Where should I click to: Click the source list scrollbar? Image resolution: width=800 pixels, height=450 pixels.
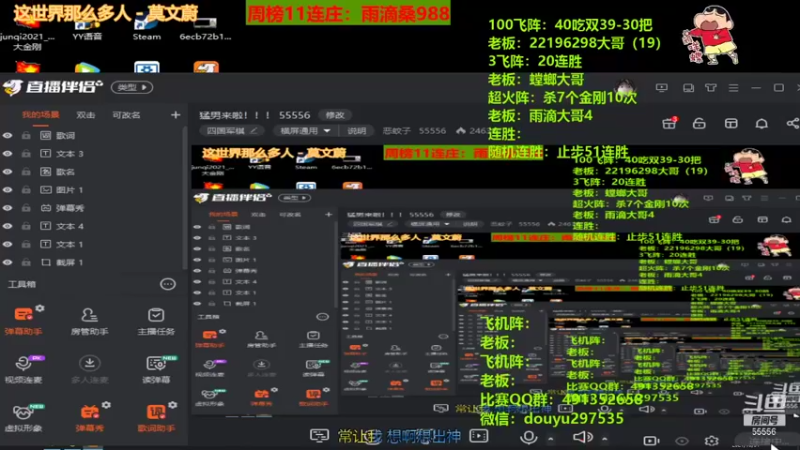185,199
